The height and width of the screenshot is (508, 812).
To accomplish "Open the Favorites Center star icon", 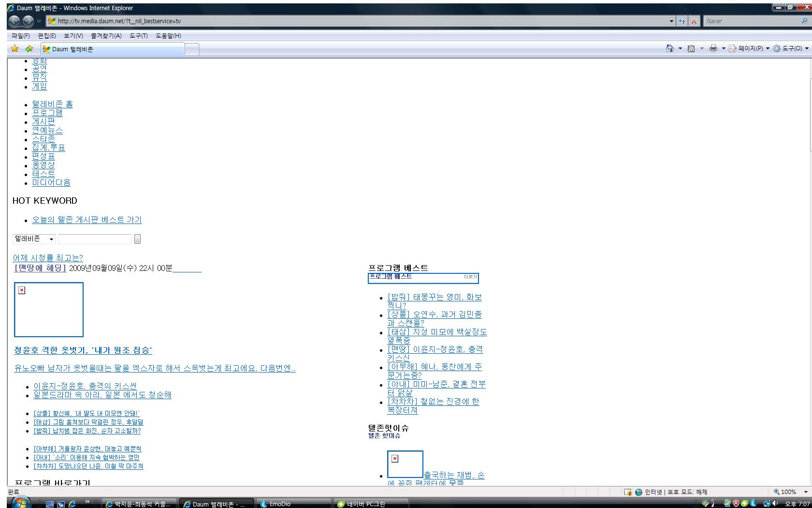I will [x=15, y=48].
